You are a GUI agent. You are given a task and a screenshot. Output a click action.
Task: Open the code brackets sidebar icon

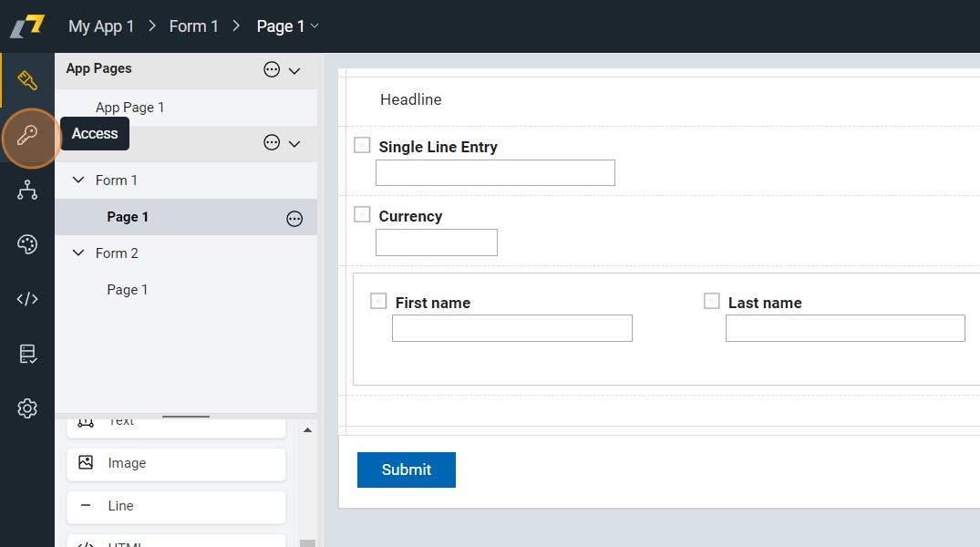tap(27, 299)
